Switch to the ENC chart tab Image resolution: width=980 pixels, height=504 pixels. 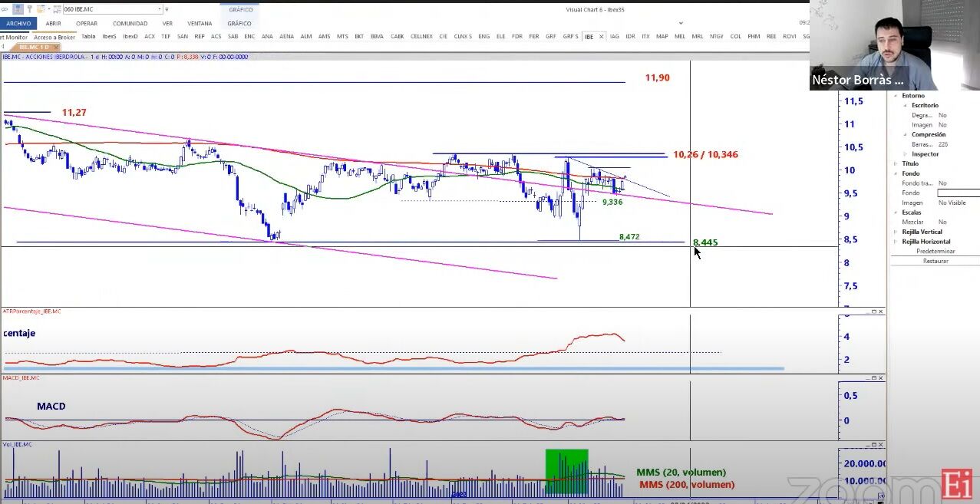click(249, 36)
